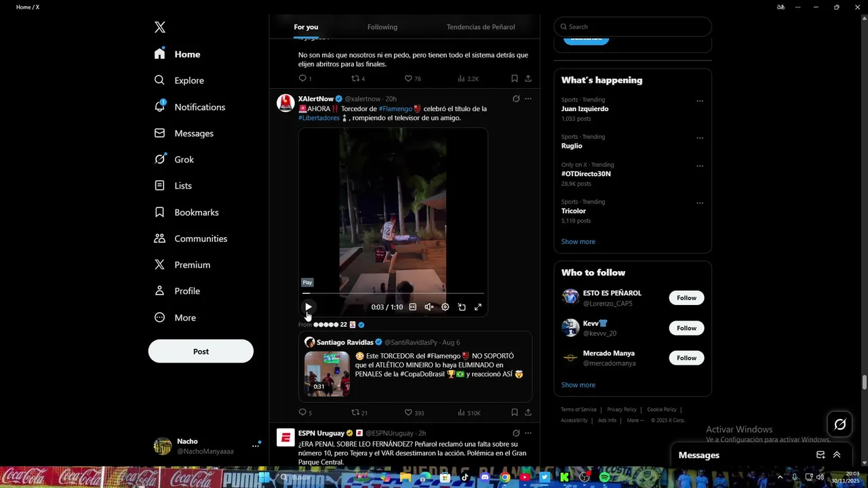Open the floating Grok button
Screen dimensions: 868x488
pos(840,424)
